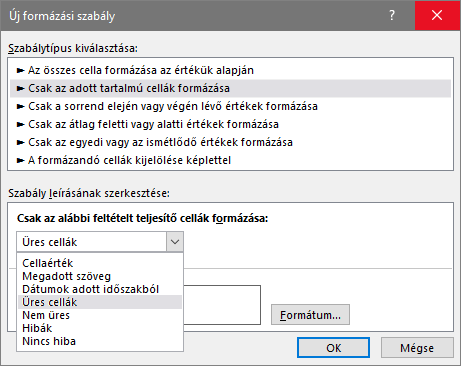The width and height of the screenshot is (461, 366).
Task: Select 'A formázandó cellák kijelölése képlettel' rule
Action: [x=230, y=160]
